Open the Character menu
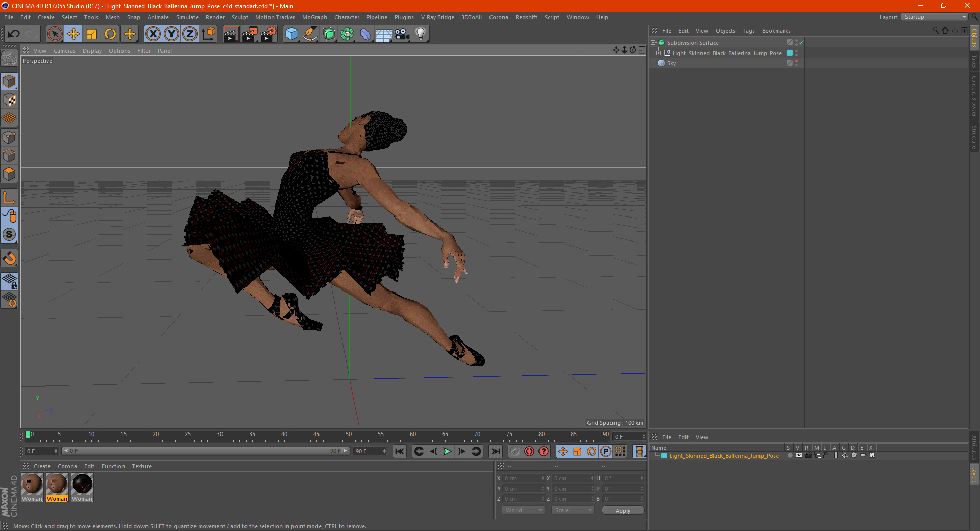Viewport: 980px width, 531px height. 347,17
